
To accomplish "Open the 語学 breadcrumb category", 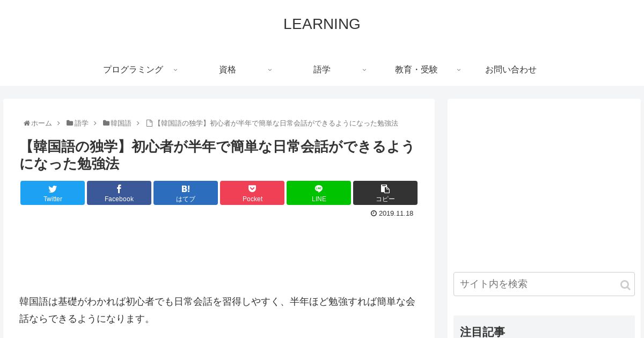I will click(x=82, y=123).
